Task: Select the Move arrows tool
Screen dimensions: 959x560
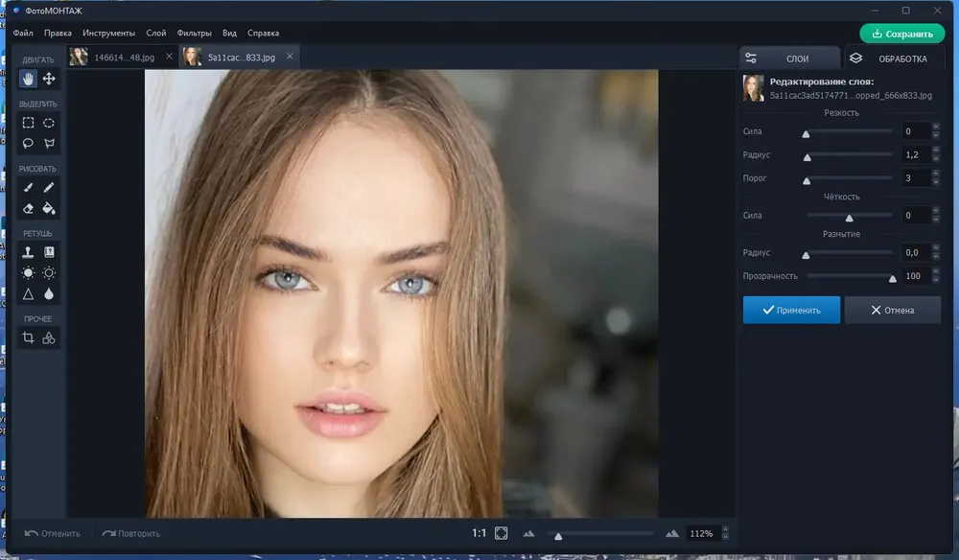Action: [49, 79]
